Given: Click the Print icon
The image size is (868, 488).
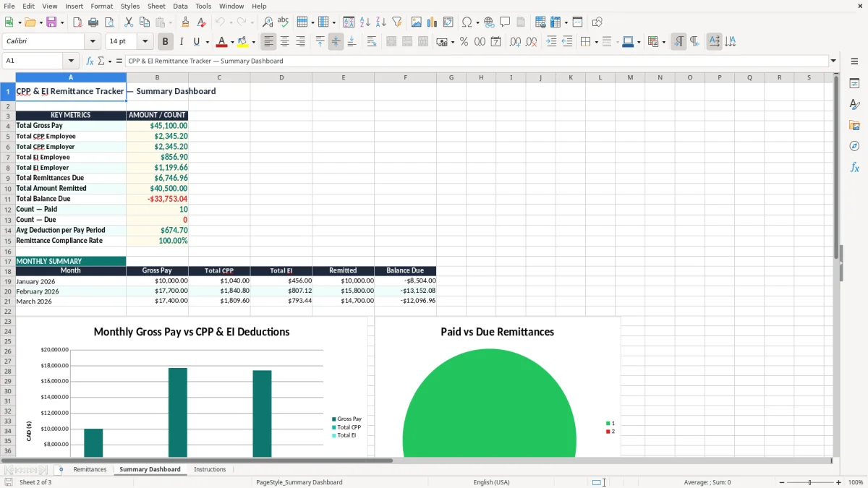Looking at the screenshot, I should pyautogui.click(x=93, y=22).
